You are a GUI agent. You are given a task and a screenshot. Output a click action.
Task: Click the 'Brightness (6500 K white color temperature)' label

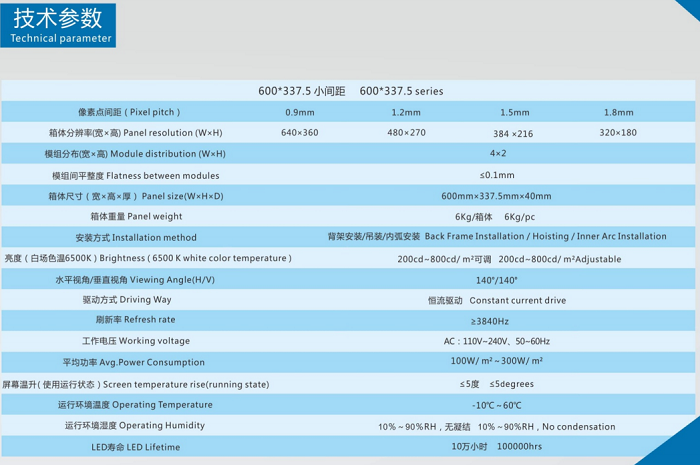pyautogui.click(x=196, y=258)
